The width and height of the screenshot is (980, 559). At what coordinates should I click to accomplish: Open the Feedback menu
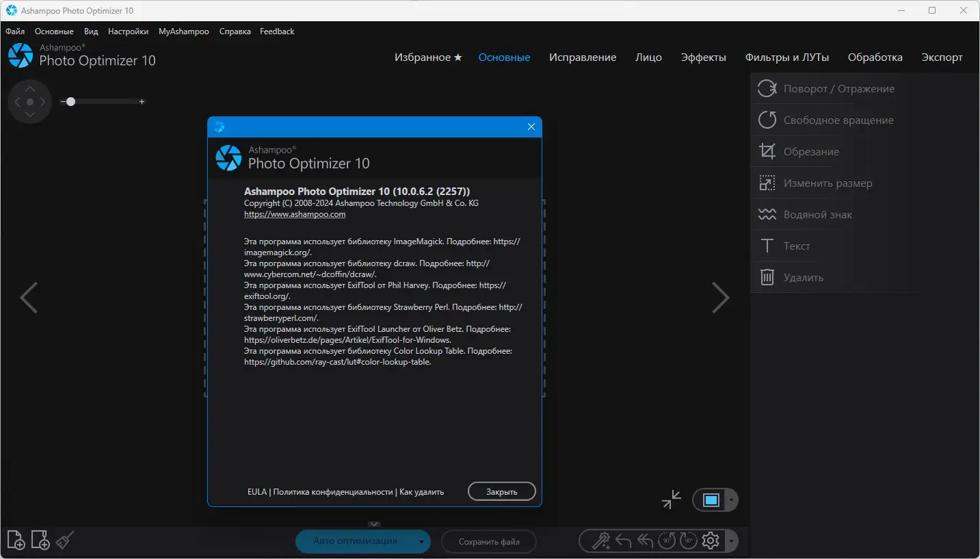pos(277,31)
